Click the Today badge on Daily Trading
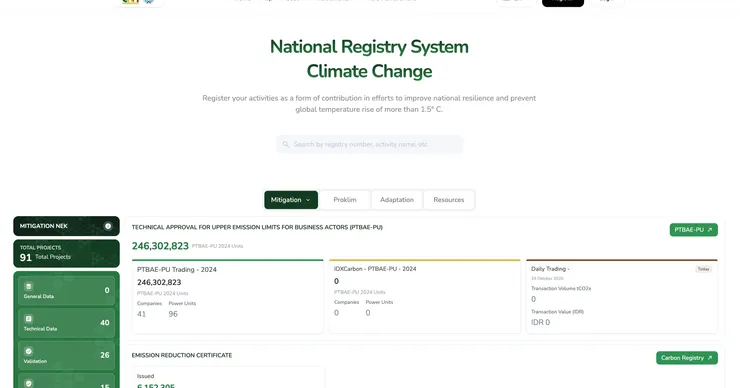 click(x=703, y=269)
